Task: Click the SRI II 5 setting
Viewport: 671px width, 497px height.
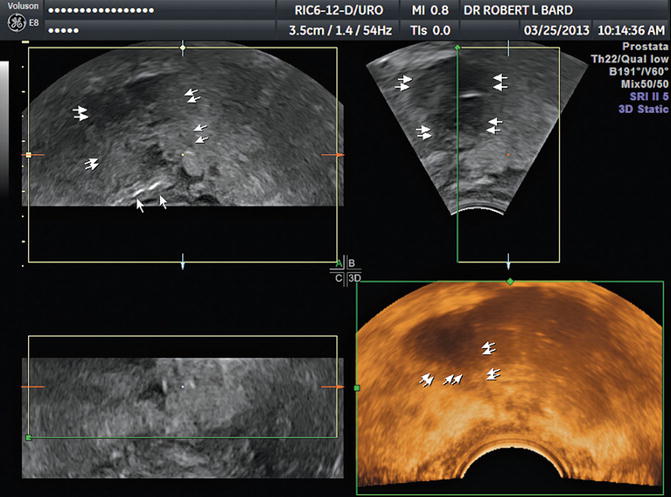Action: point(649,96)
